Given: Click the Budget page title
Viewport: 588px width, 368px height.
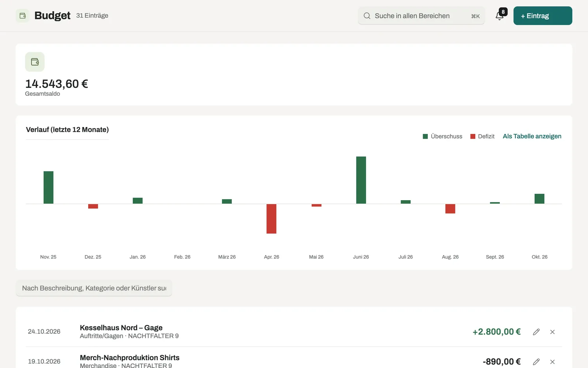Looking at the screenshot, I should tap(52, 15).
